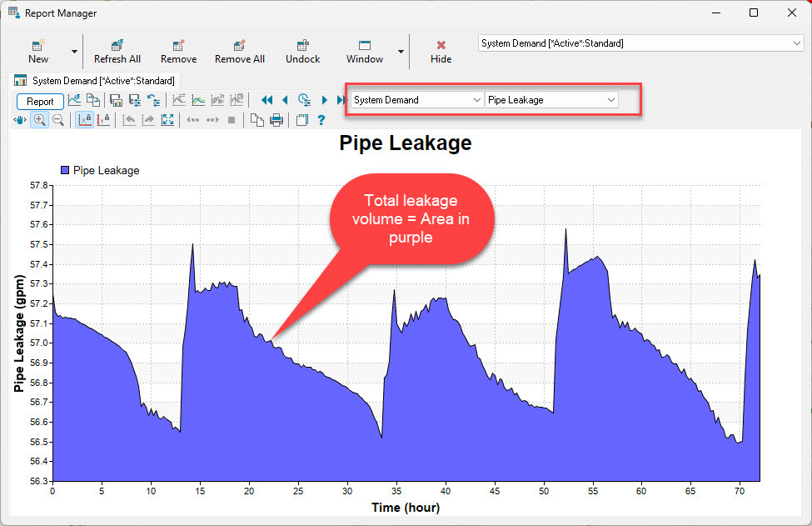The width and height of the screenshot is (812, 526).
Task: Click the Report button
Action: [x=40, y=101]
